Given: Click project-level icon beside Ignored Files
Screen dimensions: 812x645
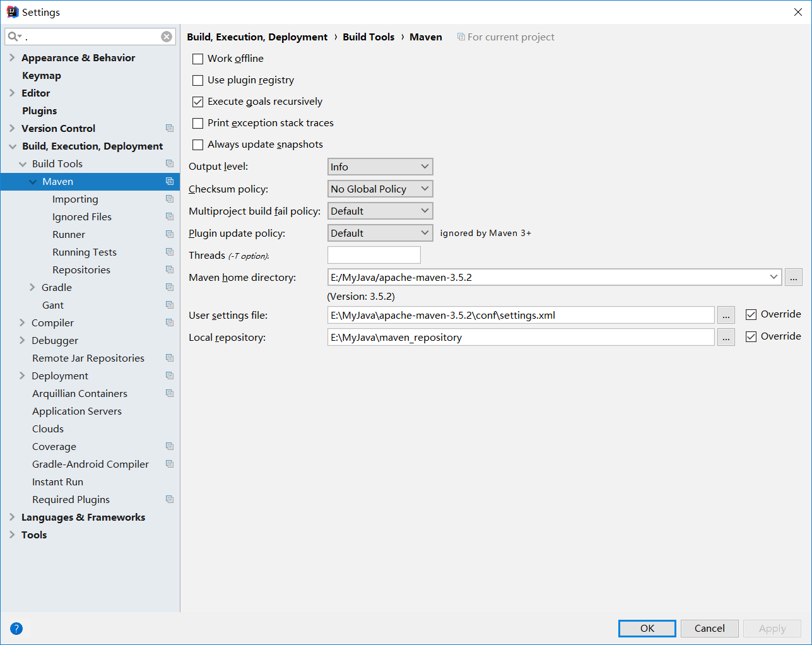Looking at the screenshot, I should (170, 216).
